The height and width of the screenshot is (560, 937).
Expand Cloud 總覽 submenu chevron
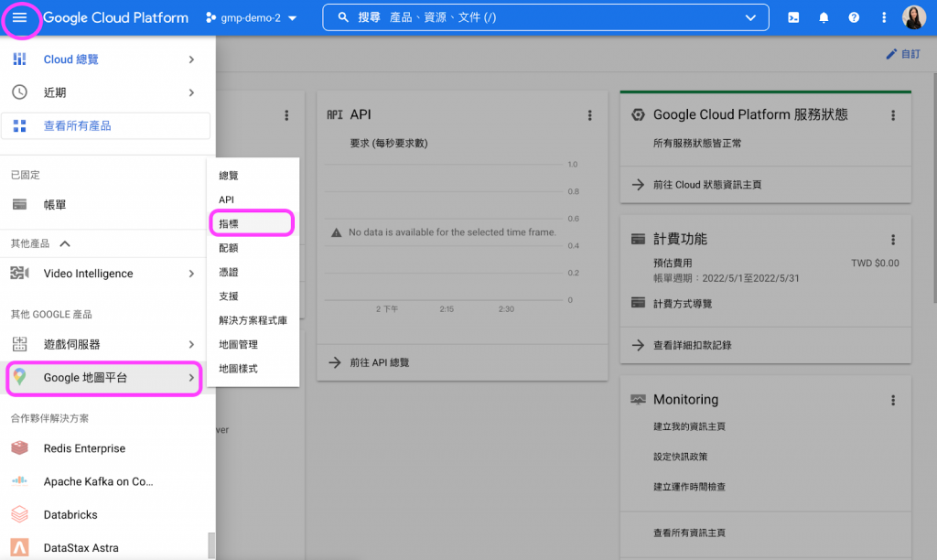pyautogui.click(x=191, y=59)
